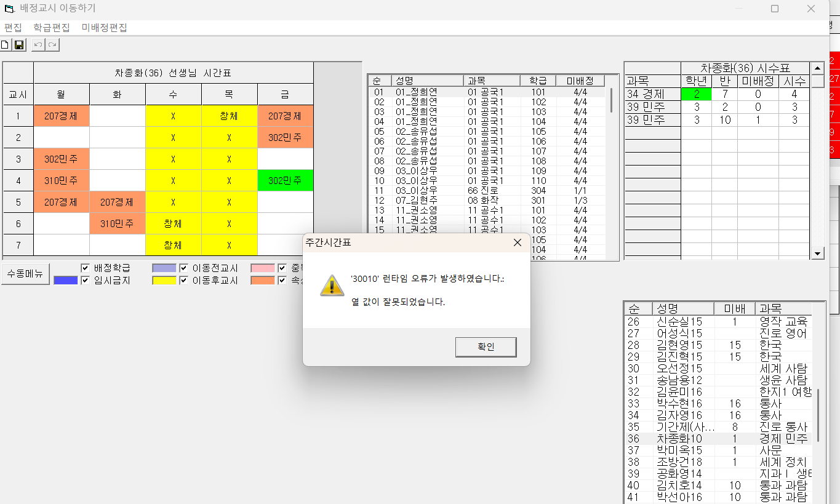
Task: Select the 207경제 cell in 화 column
Action: [117, 202]
